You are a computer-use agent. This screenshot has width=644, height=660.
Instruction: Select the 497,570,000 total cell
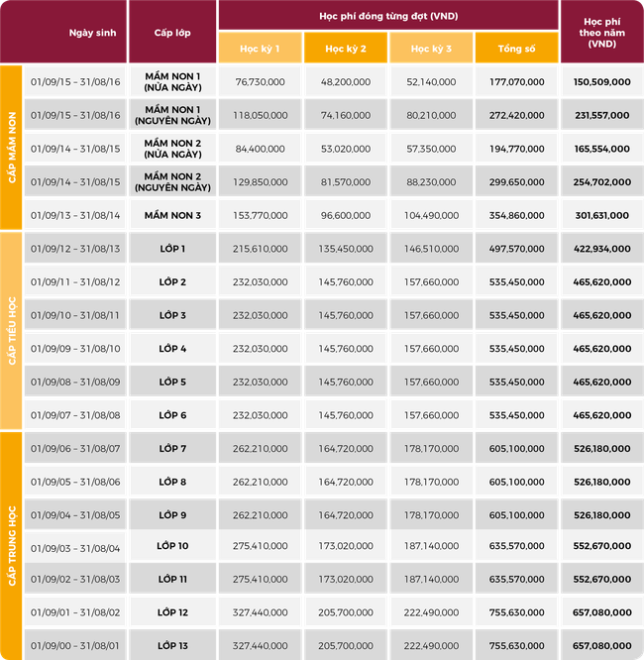click(x=516, y=248)
